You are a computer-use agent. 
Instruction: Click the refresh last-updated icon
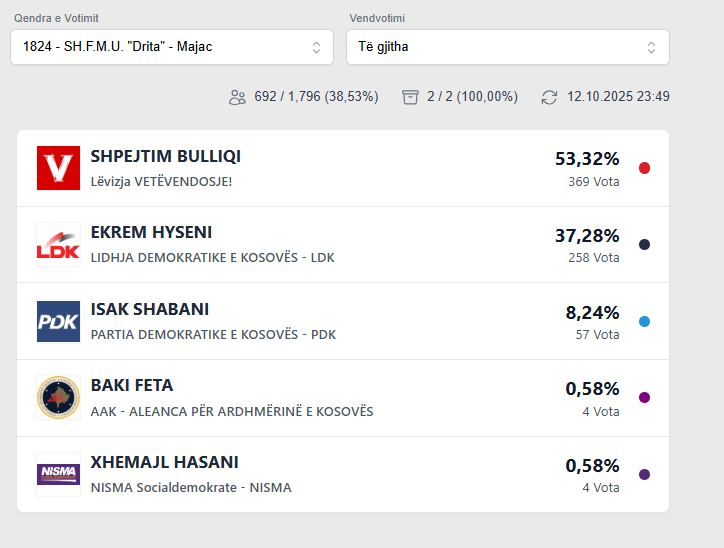click(549, 97)
